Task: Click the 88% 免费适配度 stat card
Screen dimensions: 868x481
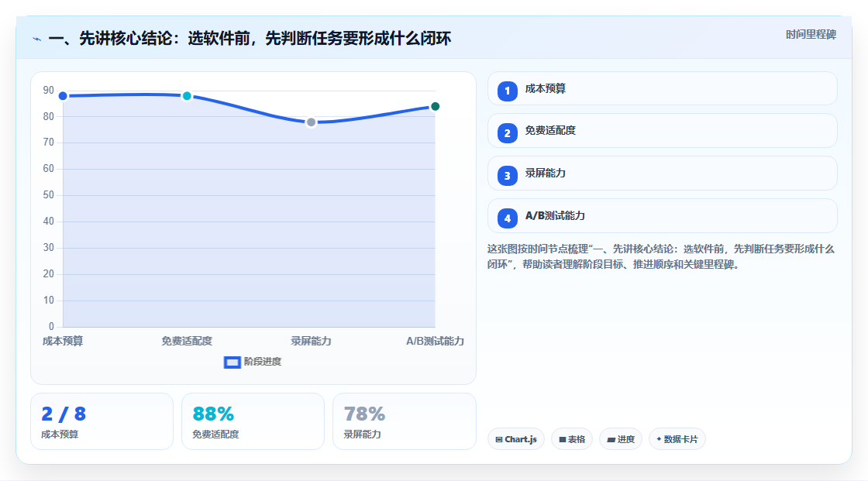Action: click(253, 421)
